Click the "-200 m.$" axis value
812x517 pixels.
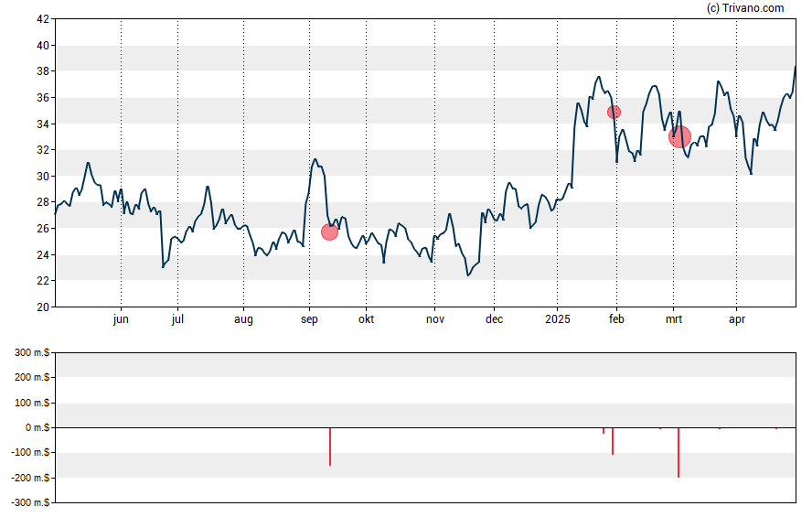coord(30,479)
